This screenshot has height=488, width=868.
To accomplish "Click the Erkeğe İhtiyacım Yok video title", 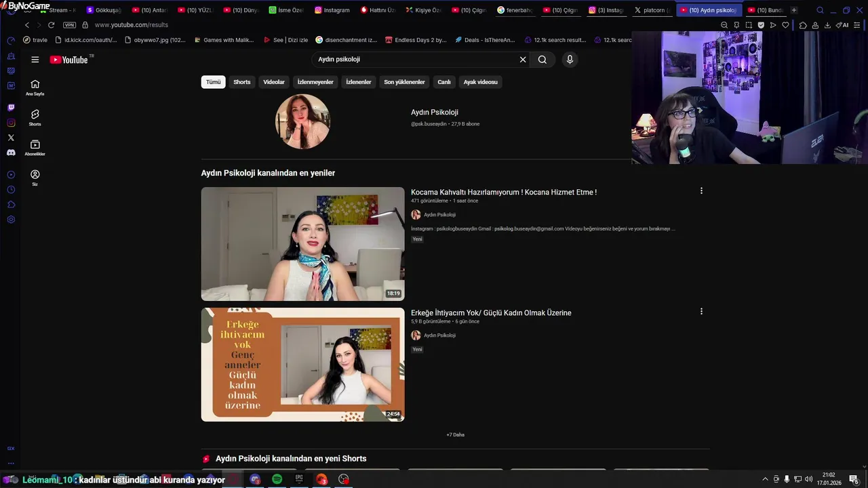I will click(x=491, y=313).
